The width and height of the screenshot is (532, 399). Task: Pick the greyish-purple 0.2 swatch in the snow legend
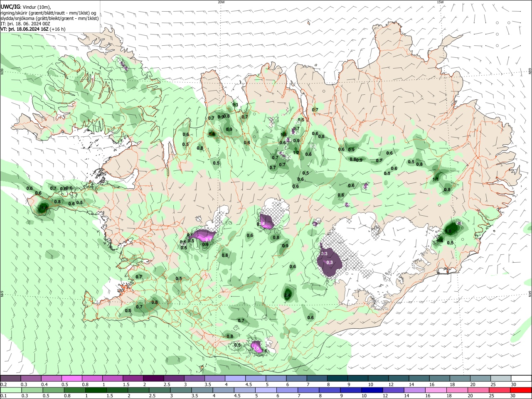10,379
